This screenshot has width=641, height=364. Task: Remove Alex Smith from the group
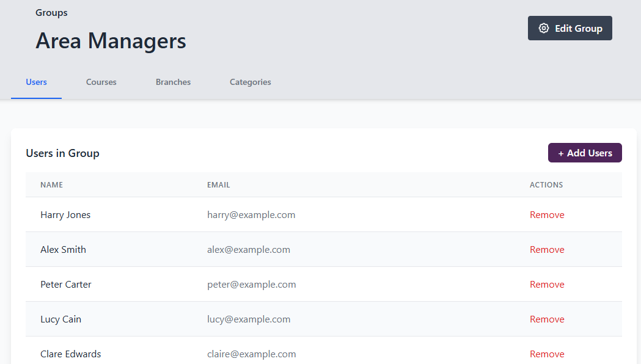point(546,250)
